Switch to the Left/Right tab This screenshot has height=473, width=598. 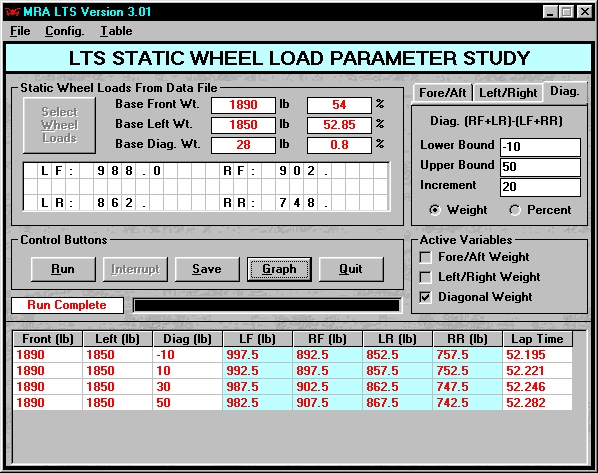[x=508, y=93]
